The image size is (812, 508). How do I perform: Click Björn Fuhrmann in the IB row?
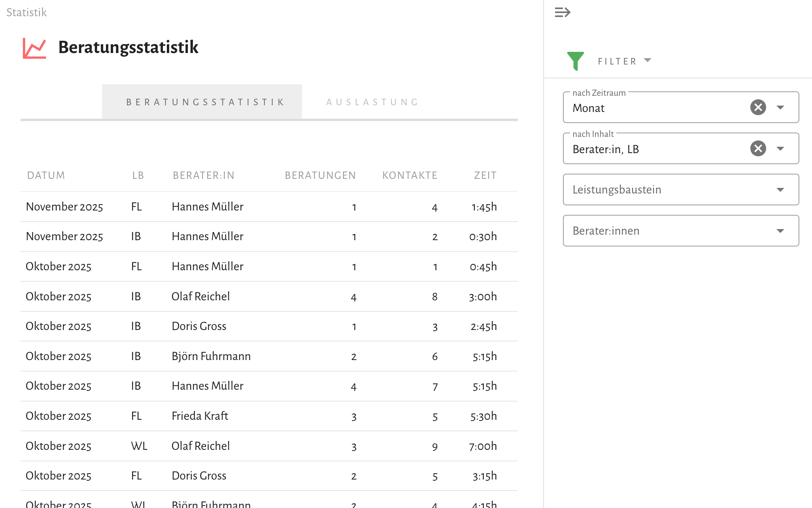211,356
